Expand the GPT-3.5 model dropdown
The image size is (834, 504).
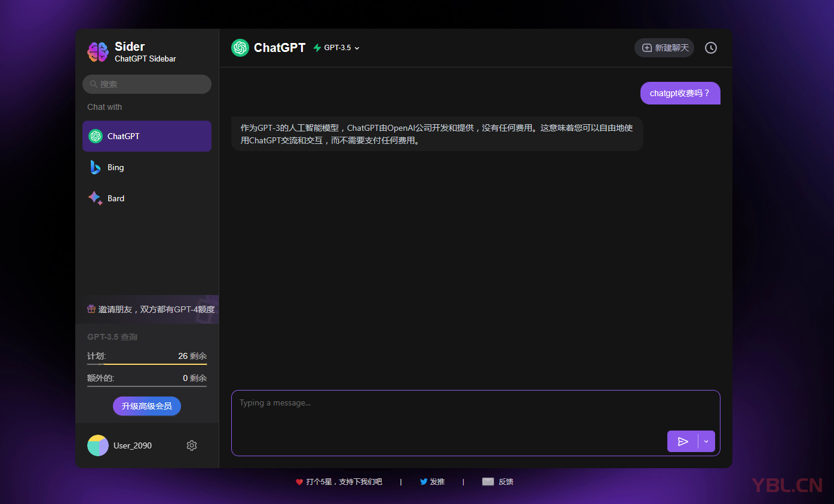[338, 48]
